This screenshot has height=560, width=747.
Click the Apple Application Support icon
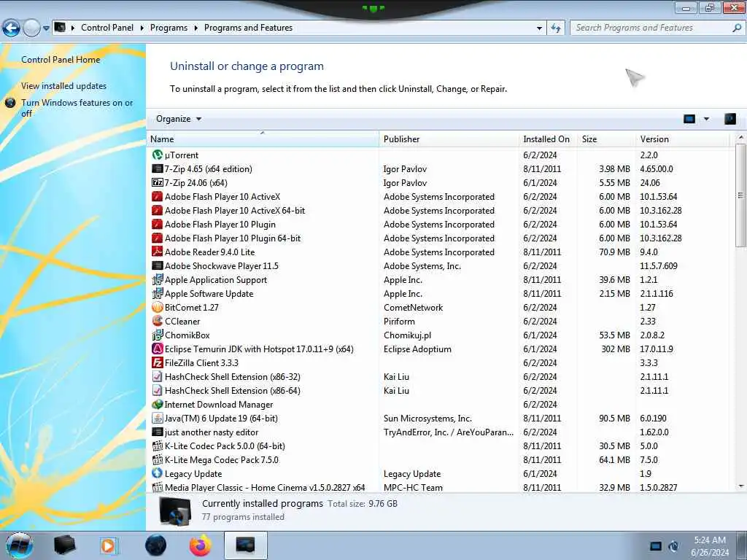pyautogui.click(x=158, y=279)
